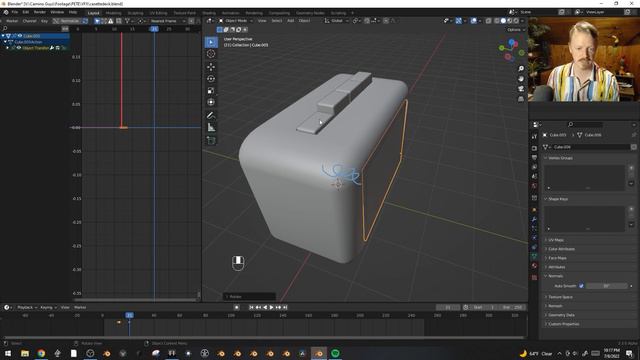
Task: Expand the Object Transforms channel tree arrow
Action: 7,48
